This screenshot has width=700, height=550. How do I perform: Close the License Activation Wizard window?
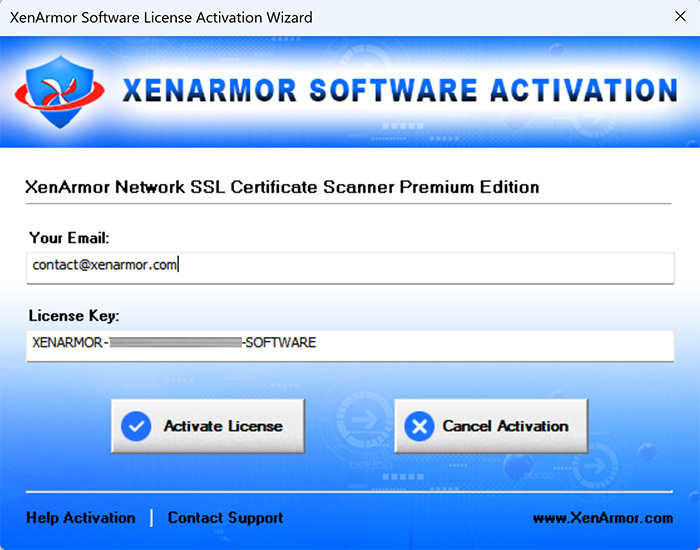coord(680,17)
